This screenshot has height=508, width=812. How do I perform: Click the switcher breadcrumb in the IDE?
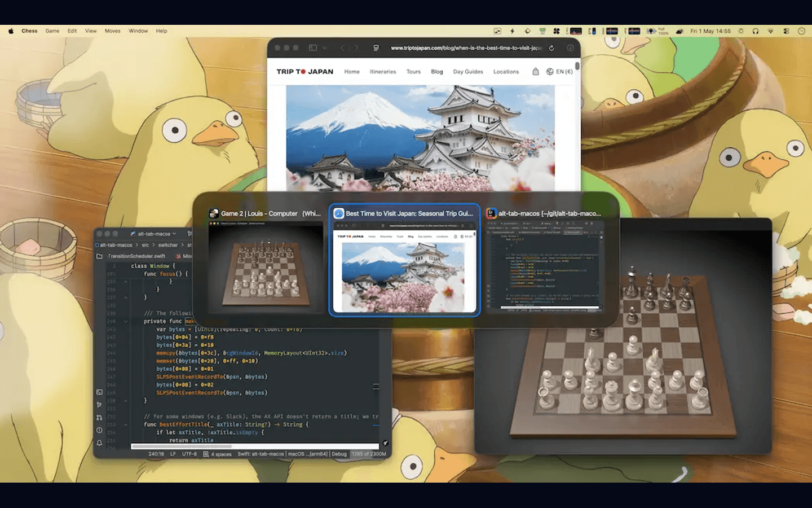(x=168, y=245)
